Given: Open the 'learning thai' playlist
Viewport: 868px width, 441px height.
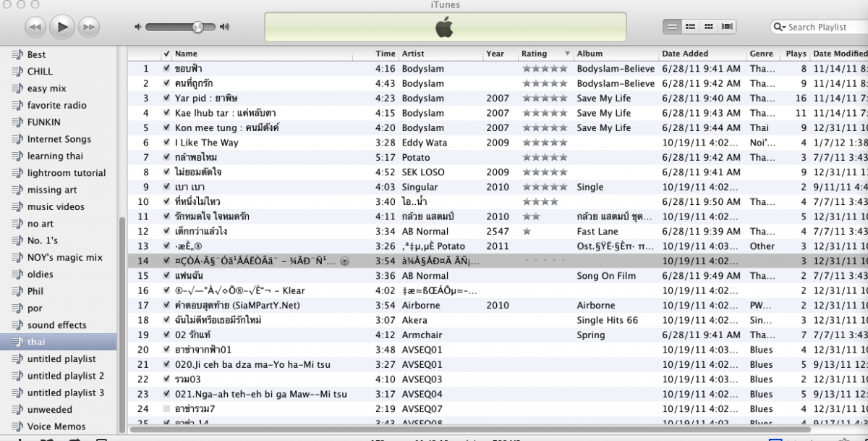Looking at the screenshot, I should click(x=55, y=156).
